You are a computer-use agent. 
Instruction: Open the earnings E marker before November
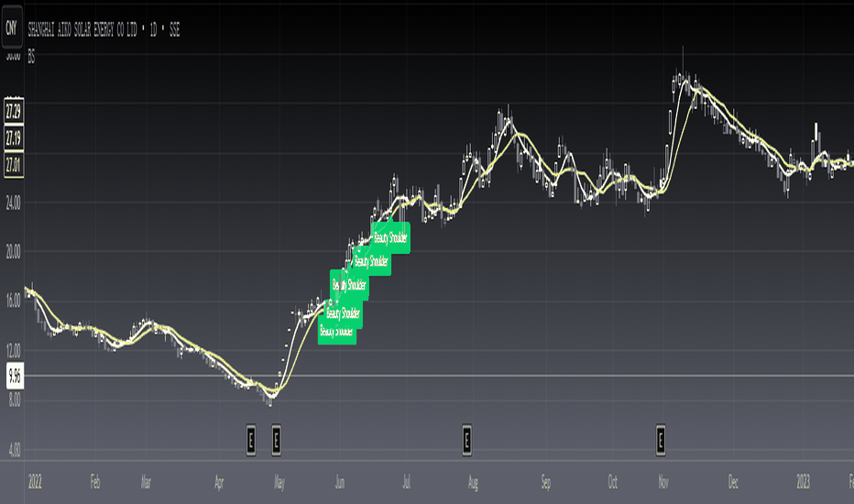pos(661,440)
